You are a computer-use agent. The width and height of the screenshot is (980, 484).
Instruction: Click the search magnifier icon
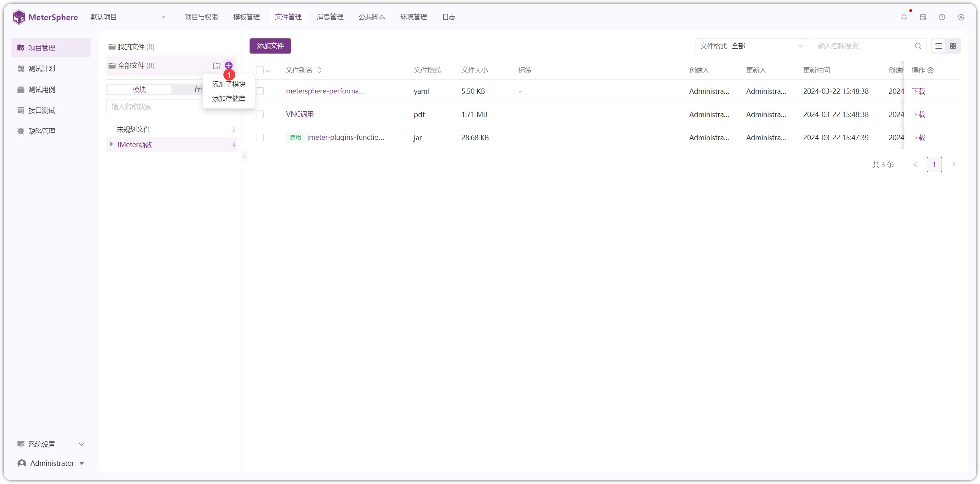(918, 46)
